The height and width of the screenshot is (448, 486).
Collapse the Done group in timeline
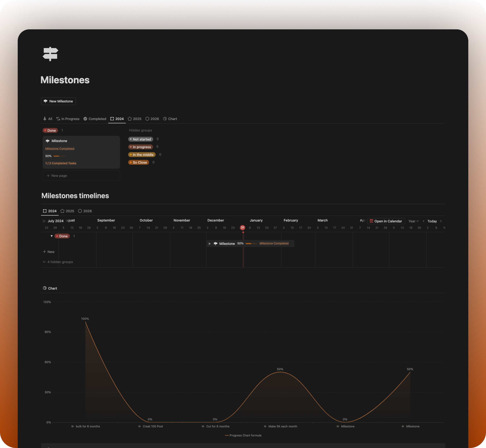tap(52, 236)
